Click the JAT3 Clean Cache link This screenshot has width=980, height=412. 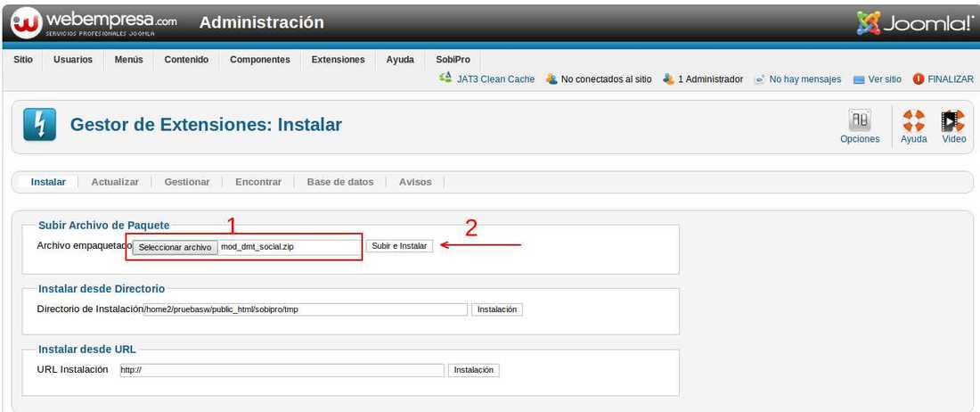click(495, 79)
